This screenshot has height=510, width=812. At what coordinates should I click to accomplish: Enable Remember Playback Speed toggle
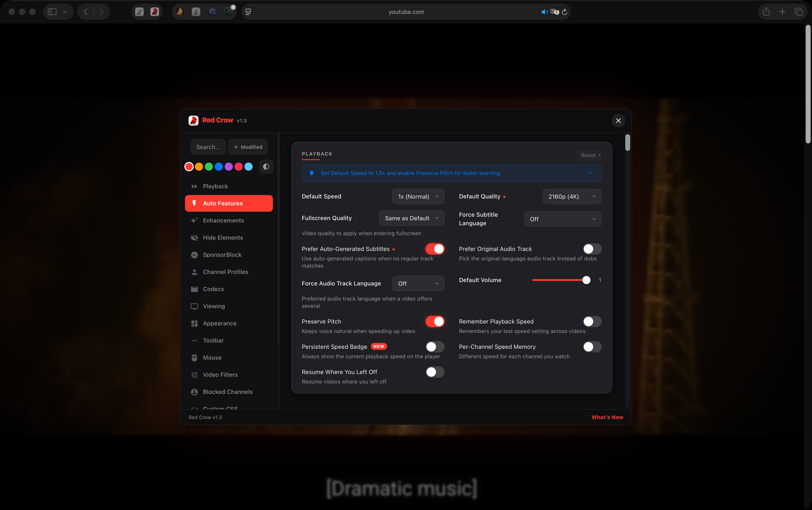coord(592,321)
